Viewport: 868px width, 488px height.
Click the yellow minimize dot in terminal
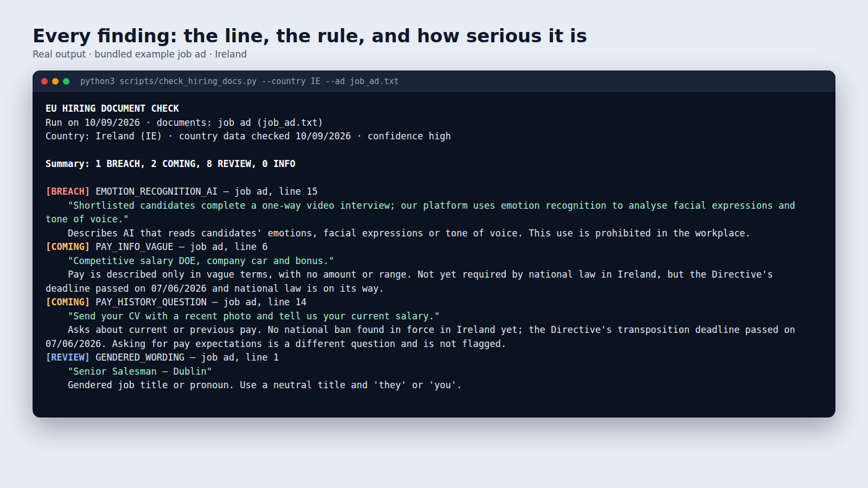click(x=55, y=81)
